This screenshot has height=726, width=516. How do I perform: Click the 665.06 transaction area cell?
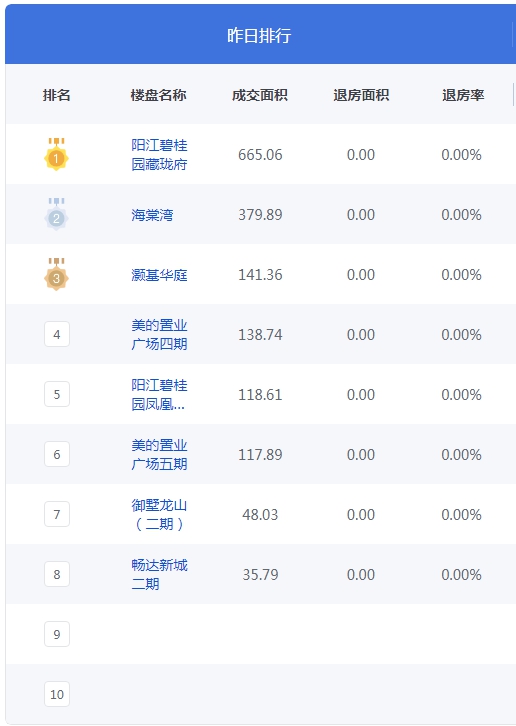260,155
